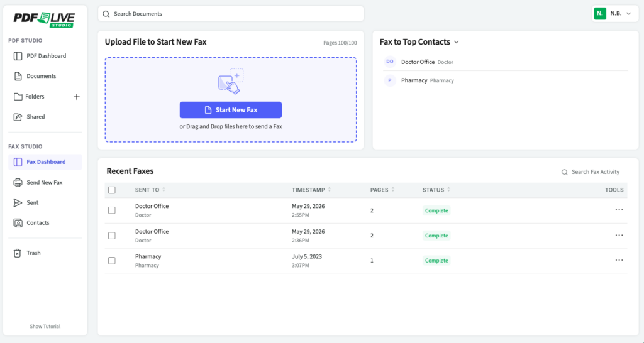
Task: Click the DO contact avatar
Action: click(390, 62)
